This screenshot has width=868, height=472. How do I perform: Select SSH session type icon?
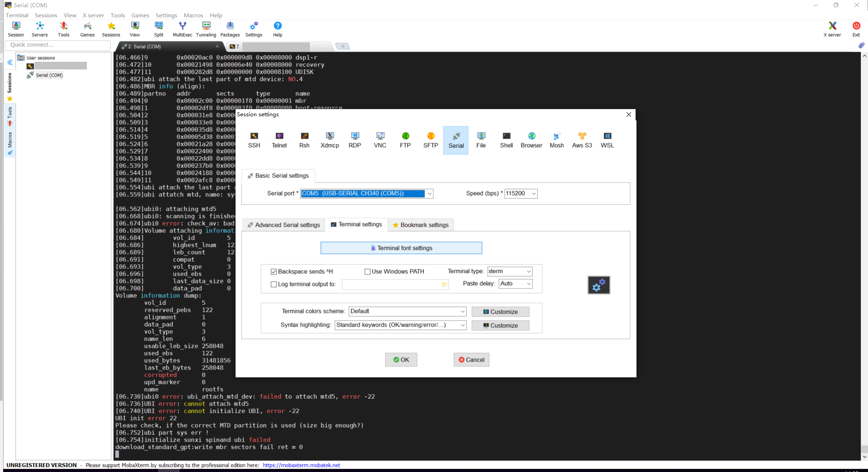pyautogui.click(x=254, y=140)
